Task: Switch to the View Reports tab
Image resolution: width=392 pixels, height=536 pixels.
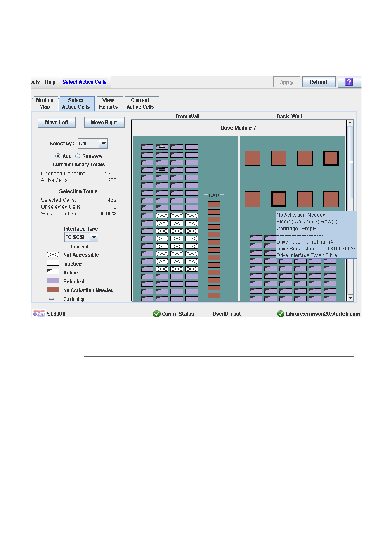Action: pos(108,104)
